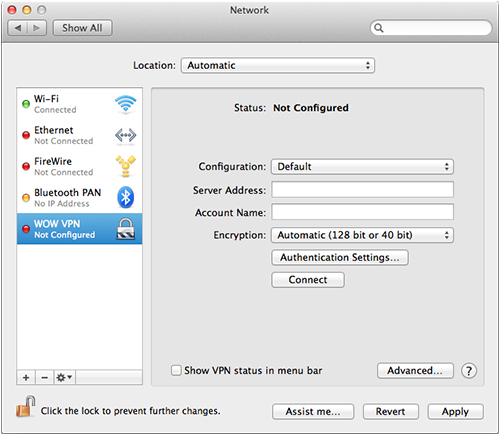Click the lock to prevent changes
500x435 pixels.
coord(25,406)
